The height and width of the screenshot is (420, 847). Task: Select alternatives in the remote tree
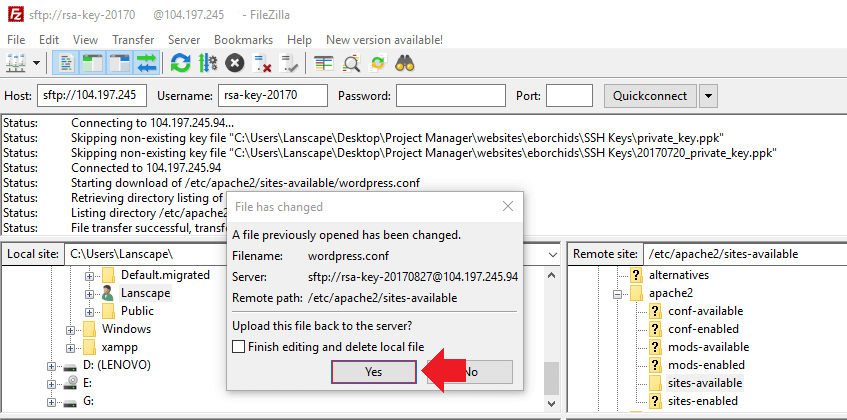pos(678,275)
